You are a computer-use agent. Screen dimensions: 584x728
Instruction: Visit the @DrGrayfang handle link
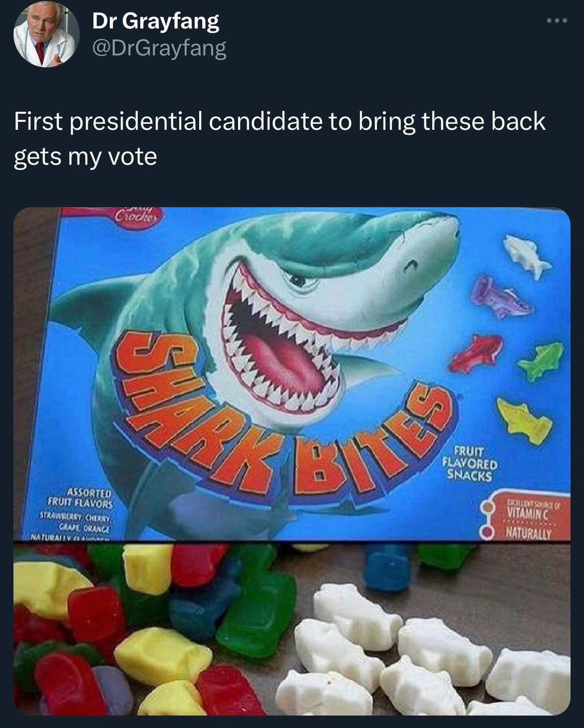click(159, 48)
